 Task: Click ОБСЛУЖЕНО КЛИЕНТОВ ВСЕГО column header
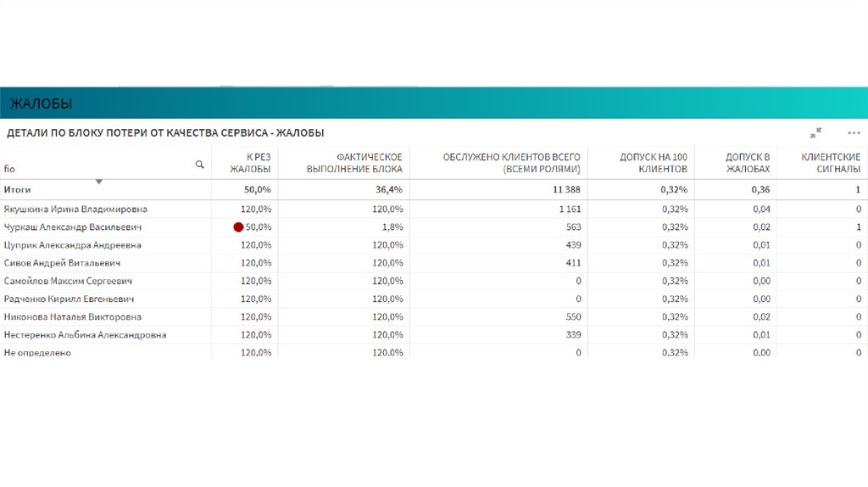tap(511, 163)
